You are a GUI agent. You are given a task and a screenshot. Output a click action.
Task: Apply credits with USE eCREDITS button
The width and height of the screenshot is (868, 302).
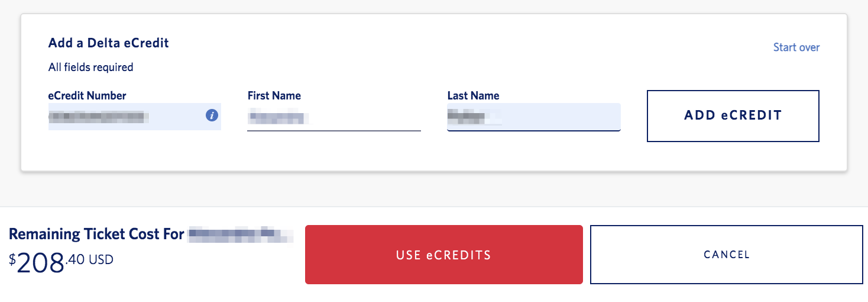[x=444, y=255]
